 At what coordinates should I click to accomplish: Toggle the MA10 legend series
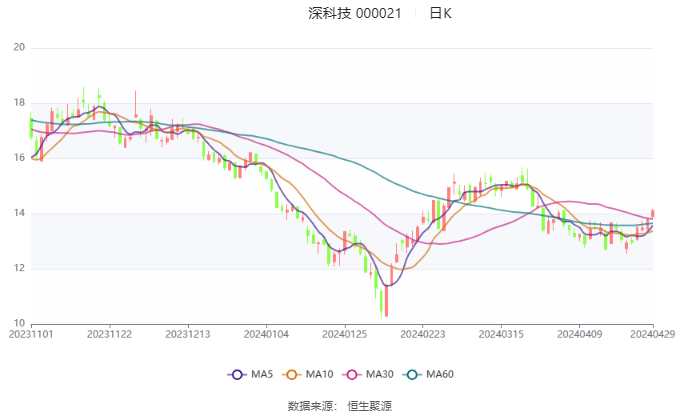tap(307, 374)
